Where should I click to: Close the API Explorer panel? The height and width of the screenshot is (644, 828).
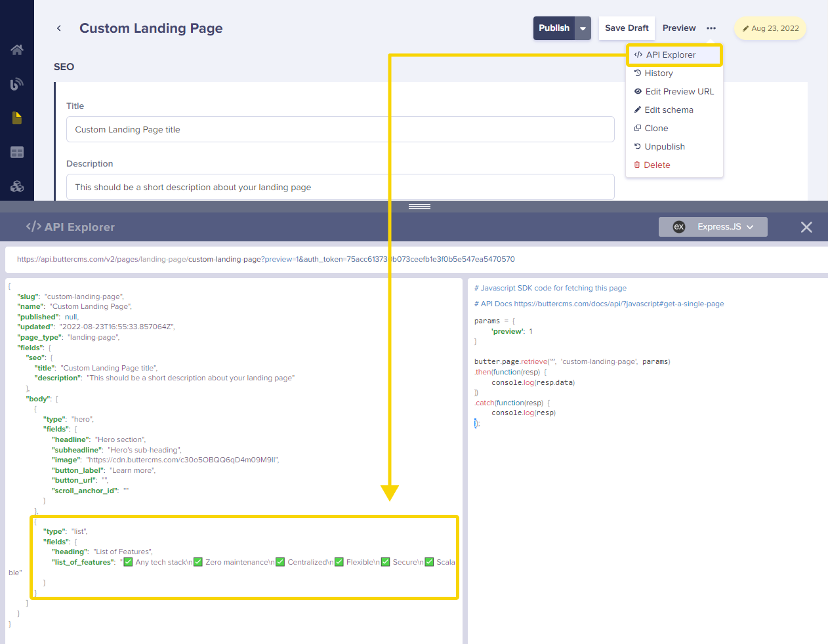tap(806, 227)
